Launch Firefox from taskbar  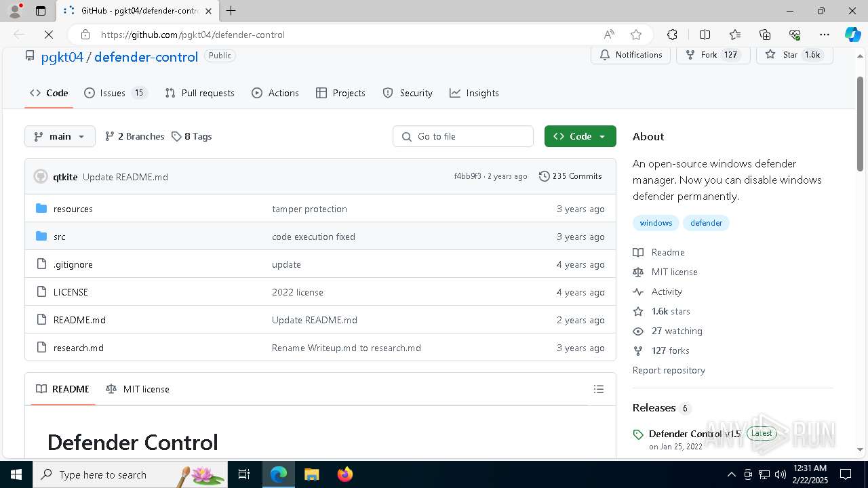click(344, 474)
